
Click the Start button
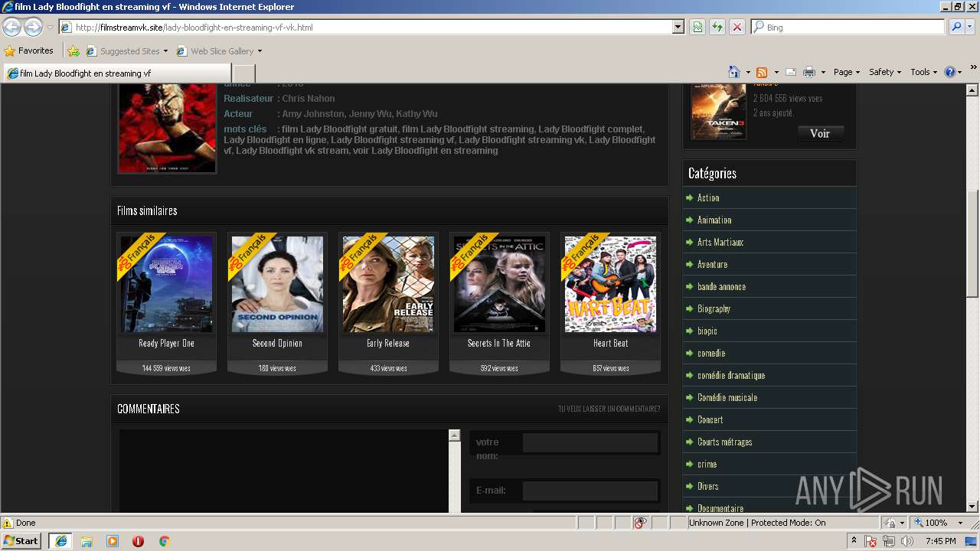coord(21,541)
